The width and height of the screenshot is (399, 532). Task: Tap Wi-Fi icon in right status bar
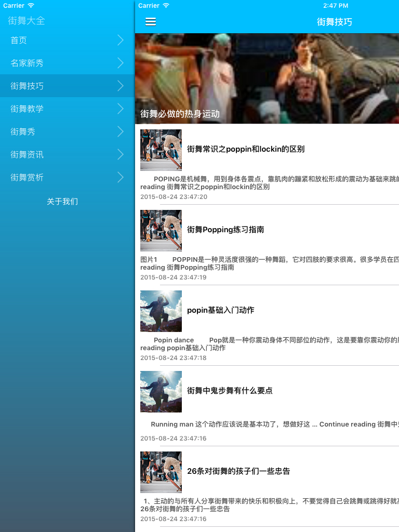pos(166,5)
